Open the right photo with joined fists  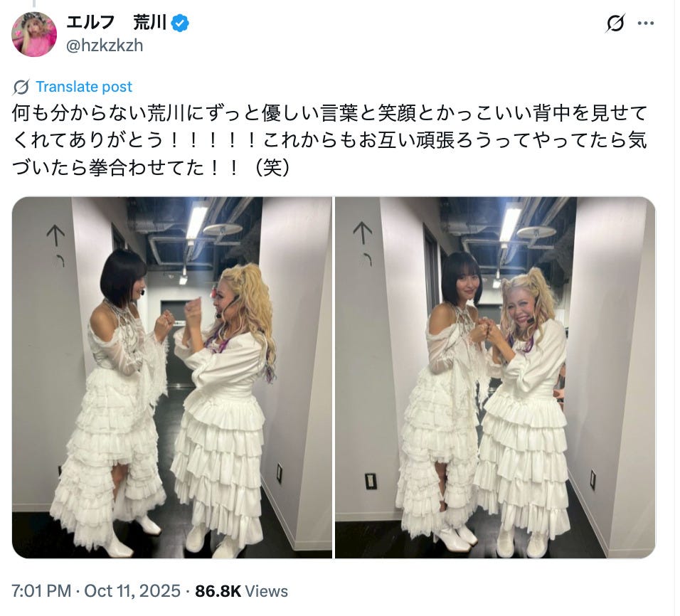(495, 378)
